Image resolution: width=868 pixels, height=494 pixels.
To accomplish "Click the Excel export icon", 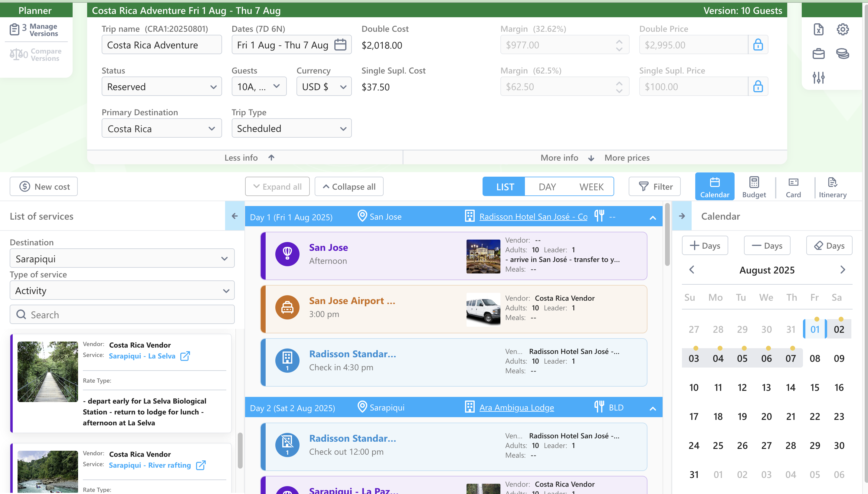I will tap(818, 30).
